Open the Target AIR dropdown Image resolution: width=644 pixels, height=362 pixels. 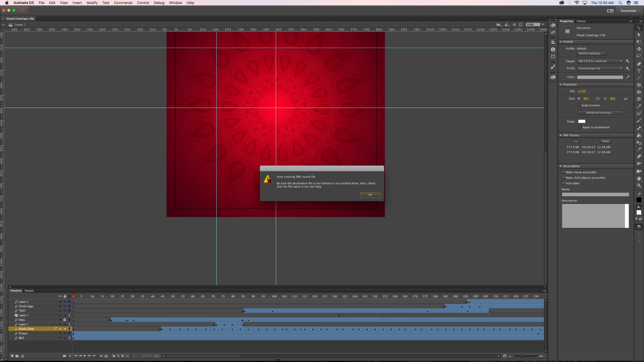600,61
